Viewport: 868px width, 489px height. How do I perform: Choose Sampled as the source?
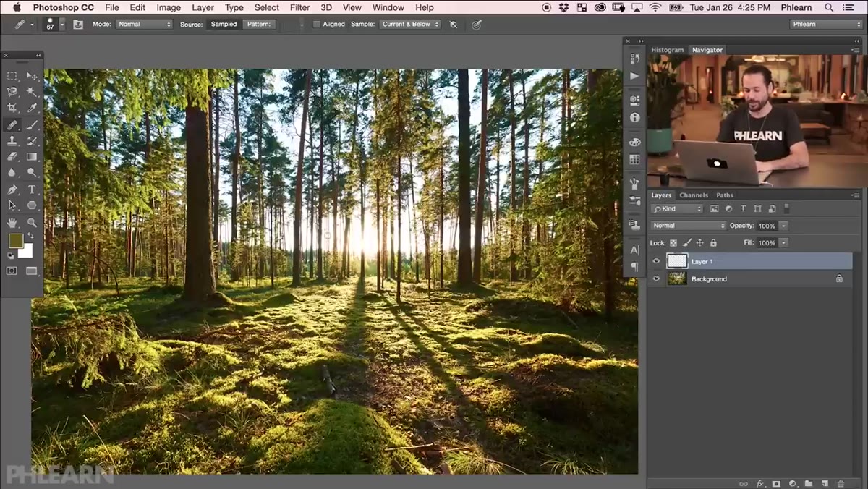224,24
